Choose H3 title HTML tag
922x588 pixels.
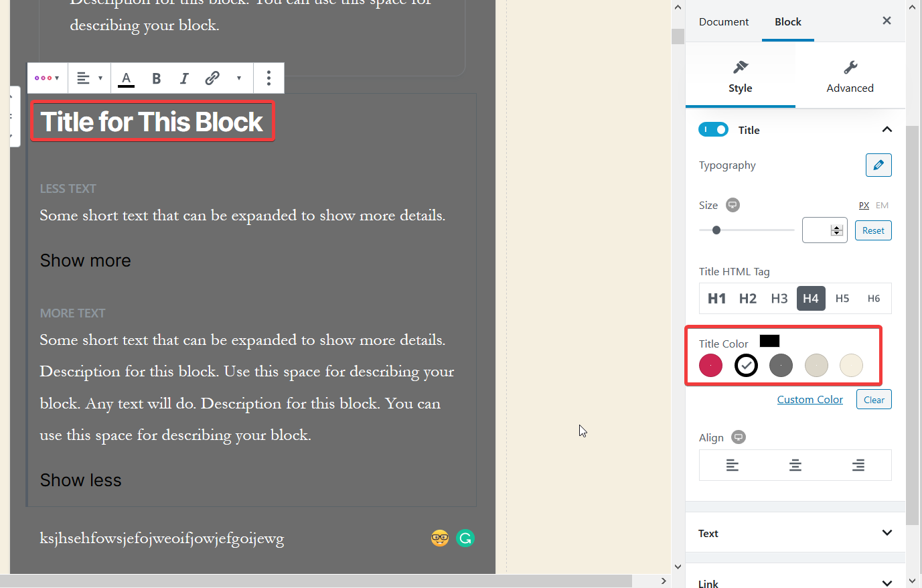pyautogui.click(x=779, y=299)
